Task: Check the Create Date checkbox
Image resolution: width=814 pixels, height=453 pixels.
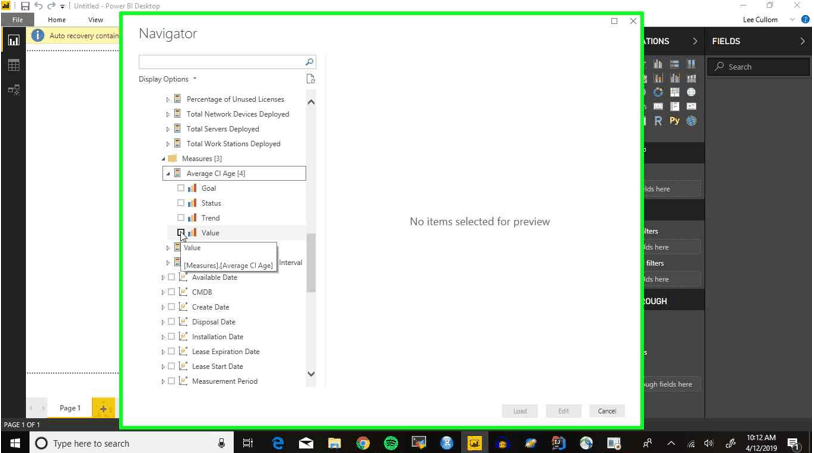Action: pos(171,307)
